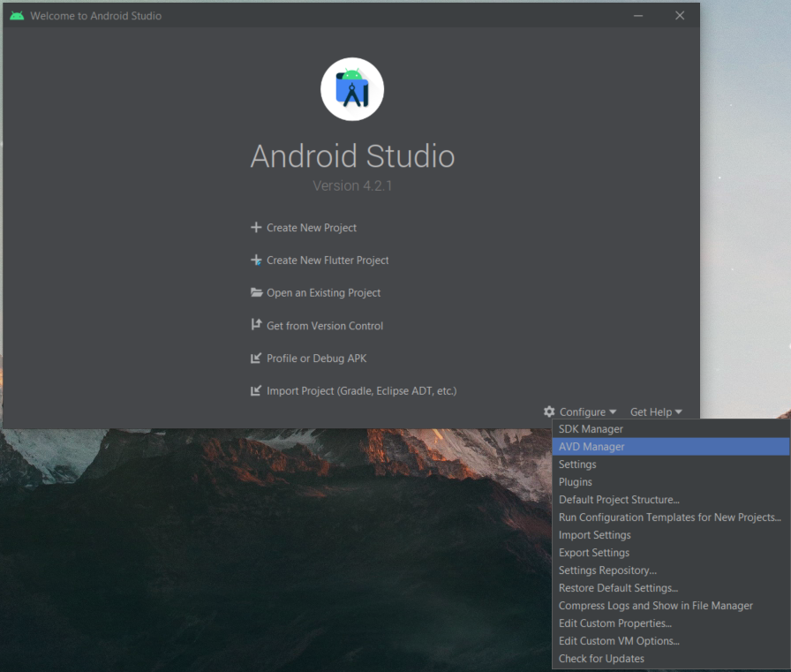
Task: Click the Profile or Debug APK arrow icon
Action: tap(256, 359)
